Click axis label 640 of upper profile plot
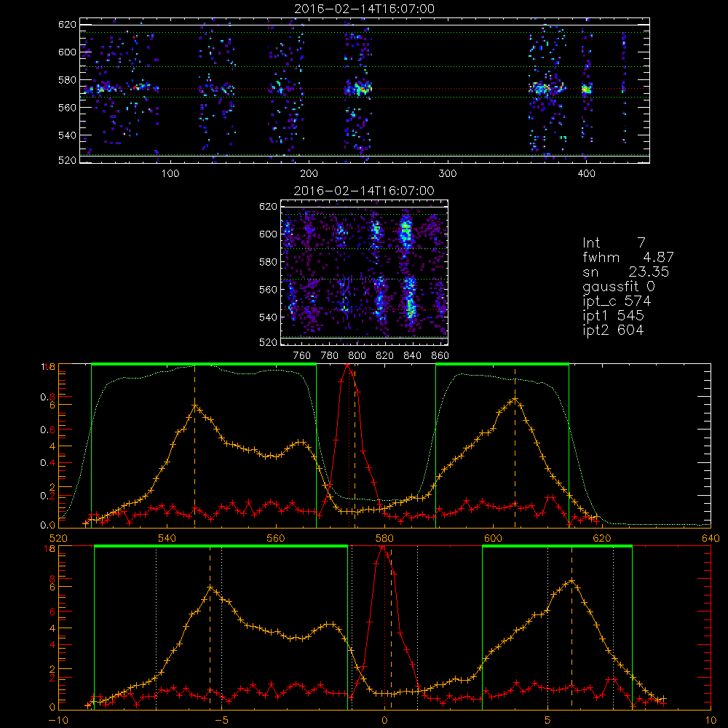The width and height of the screenshot is (728, 728). tap(711, 538)
